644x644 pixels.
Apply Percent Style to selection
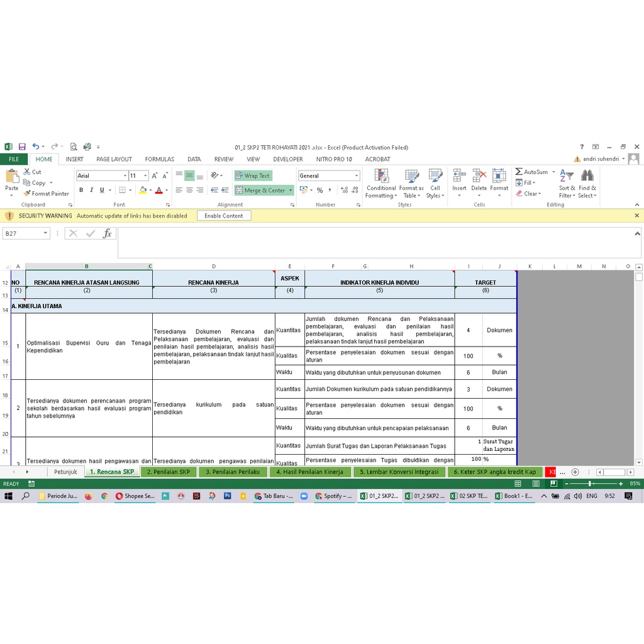click(x=319, y=189)
